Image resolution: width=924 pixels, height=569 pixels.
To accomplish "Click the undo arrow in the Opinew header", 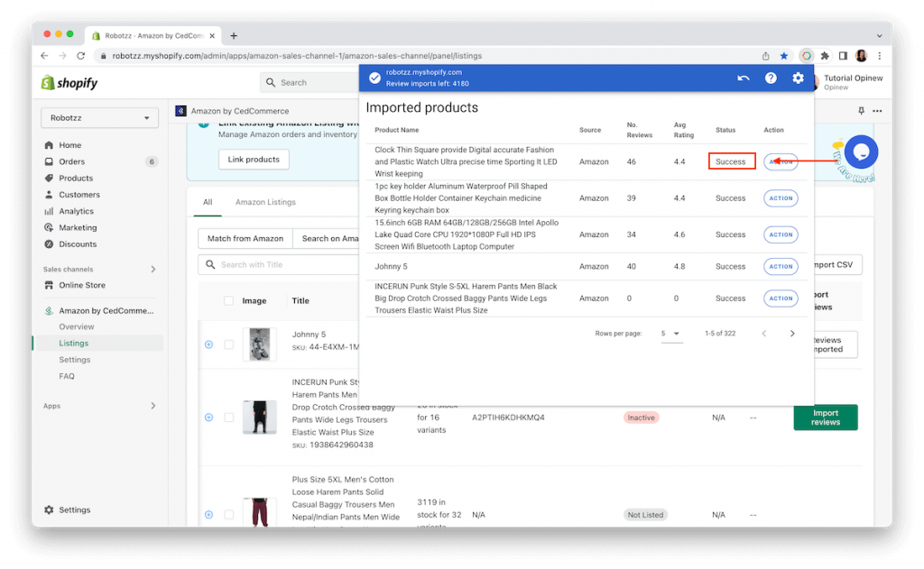I will 744,78.
